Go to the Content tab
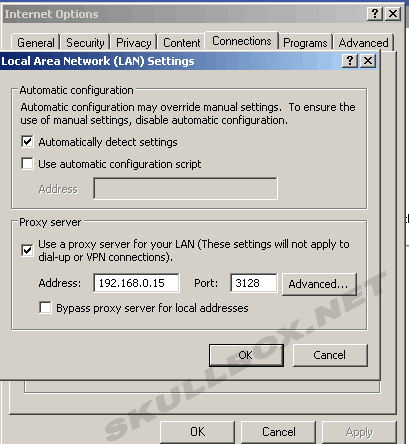The width and height of the screenshot is (409, 444). tap(181, 43)
